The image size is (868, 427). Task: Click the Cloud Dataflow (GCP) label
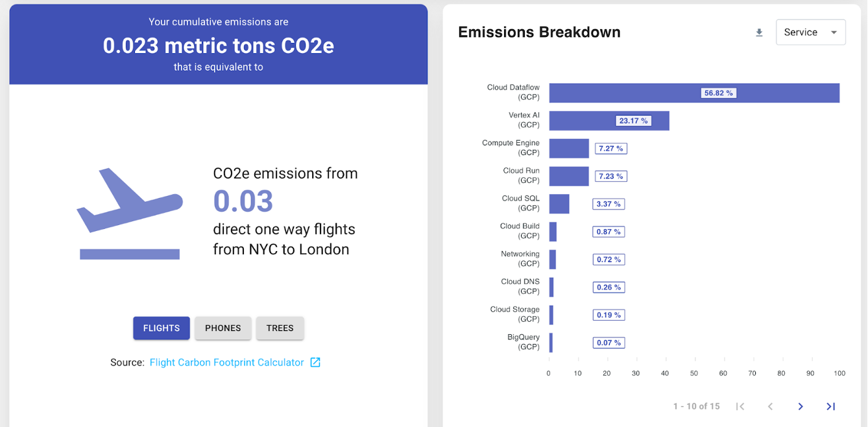514,92
